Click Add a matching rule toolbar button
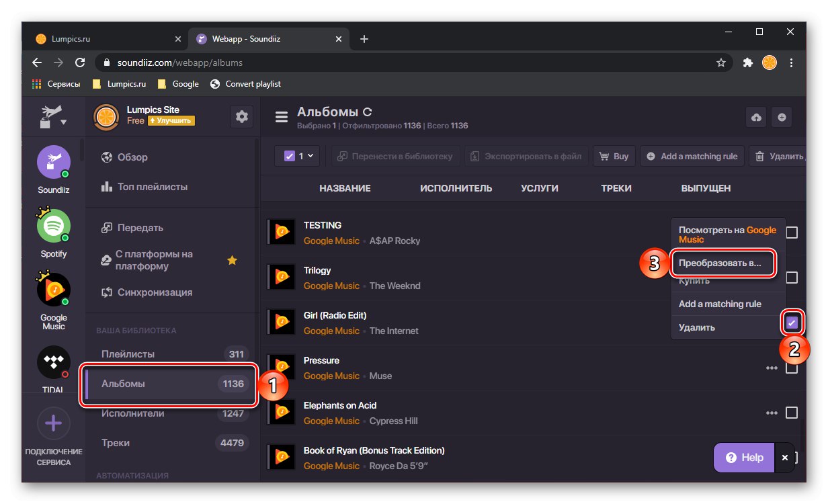 pos(692,156)
